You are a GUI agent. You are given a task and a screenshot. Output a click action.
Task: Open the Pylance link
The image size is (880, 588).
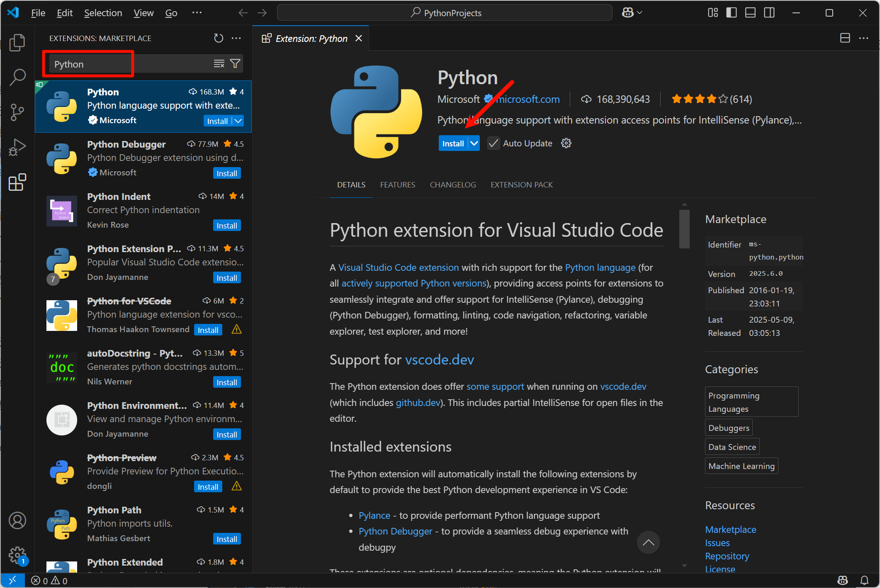click(x=374, y=515)
